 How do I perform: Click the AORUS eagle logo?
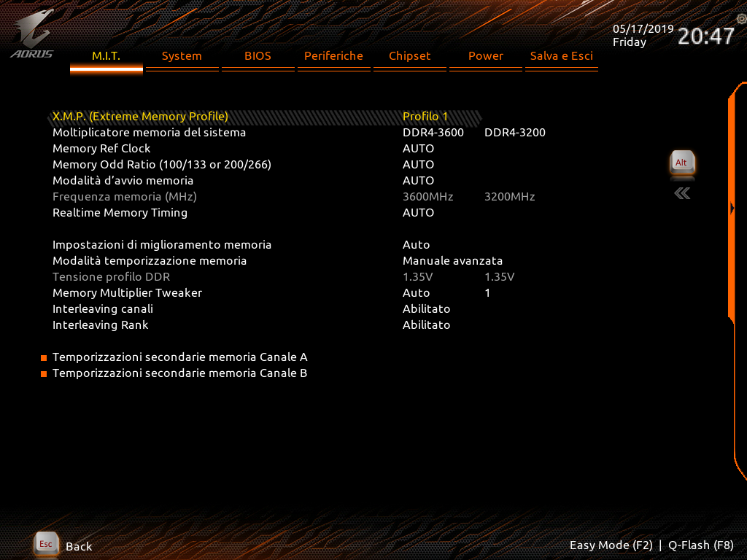tap(32, 34)
